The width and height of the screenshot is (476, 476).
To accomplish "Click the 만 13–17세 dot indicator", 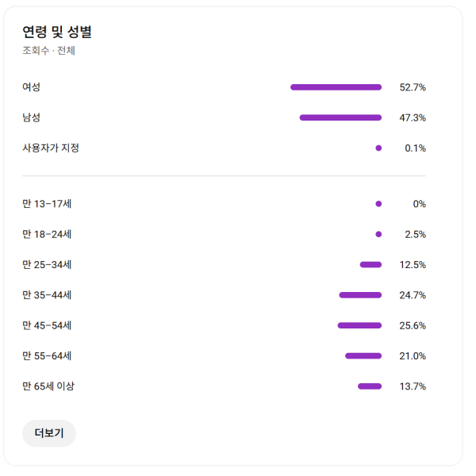I will tap(378, 204).
